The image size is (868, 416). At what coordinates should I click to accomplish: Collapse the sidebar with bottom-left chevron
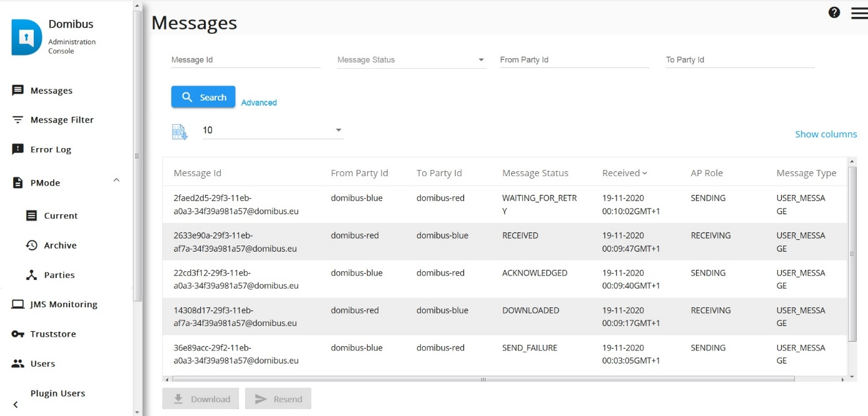16,405
